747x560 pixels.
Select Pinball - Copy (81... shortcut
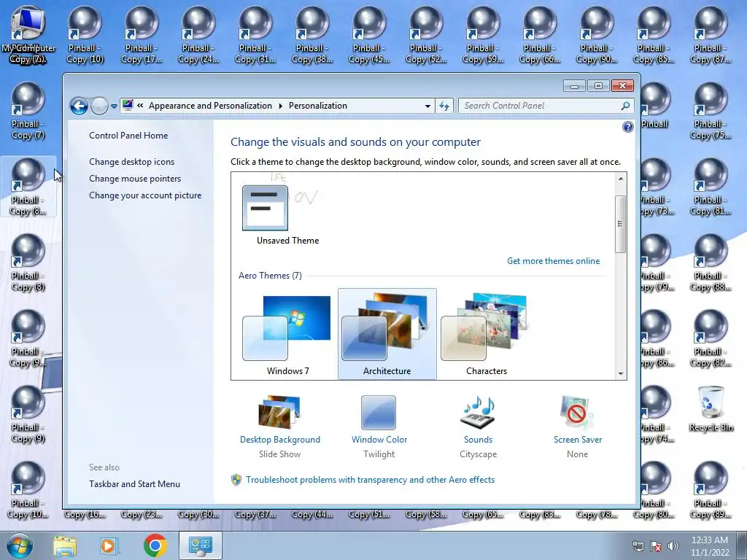click(x=711, y=186)
